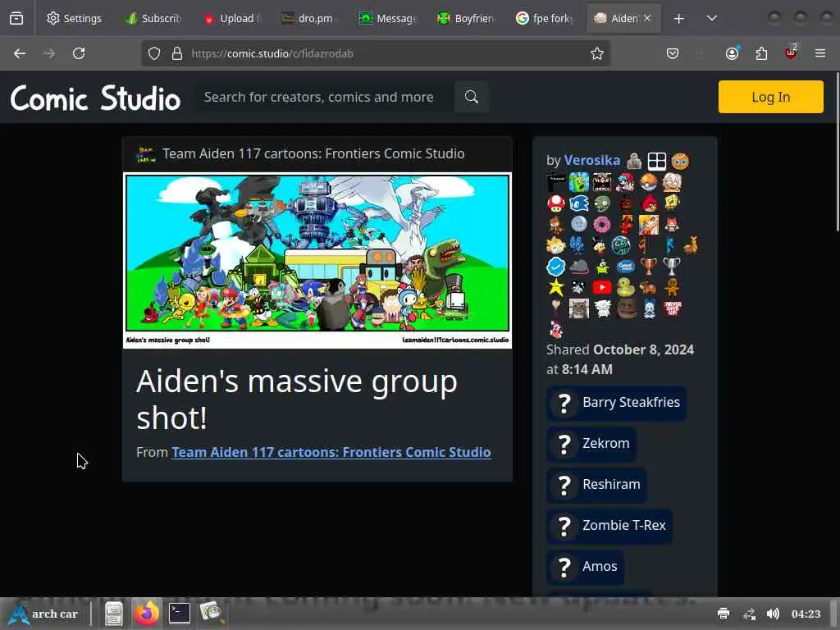Click the search magnifier icon
This screenshot has width=840, height=630.
tap(472, 97)
